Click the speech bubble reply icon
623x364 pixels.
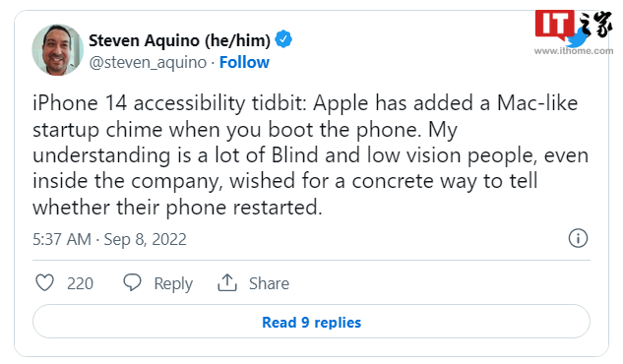[x=132, y=282]
